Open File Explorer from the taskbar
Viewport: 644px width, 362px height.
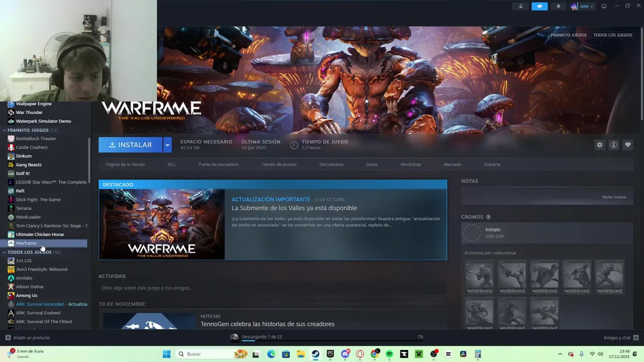[x=301, y=354]
